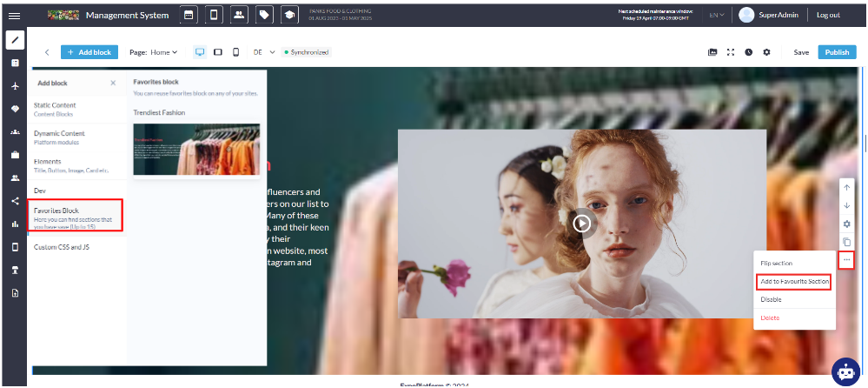Open the chatbot assistant icon
Screen dimensions: 868x388
pos(845,371)
